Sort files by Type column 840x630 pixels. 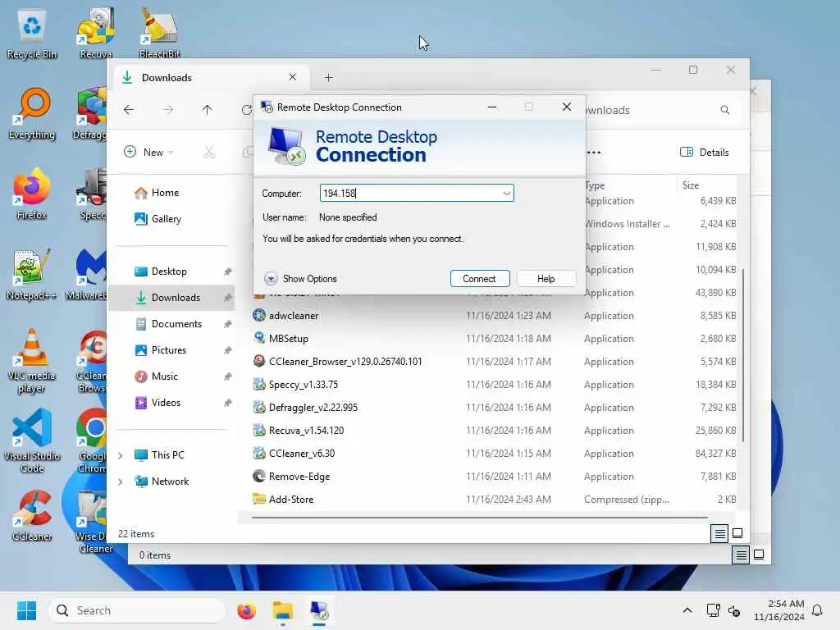click(595, 185)
